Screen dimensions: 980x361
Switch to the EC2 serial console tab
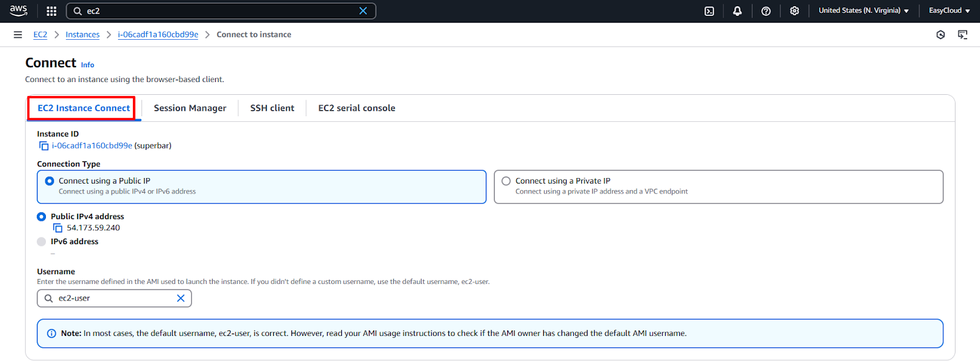(x=356, y=108)
